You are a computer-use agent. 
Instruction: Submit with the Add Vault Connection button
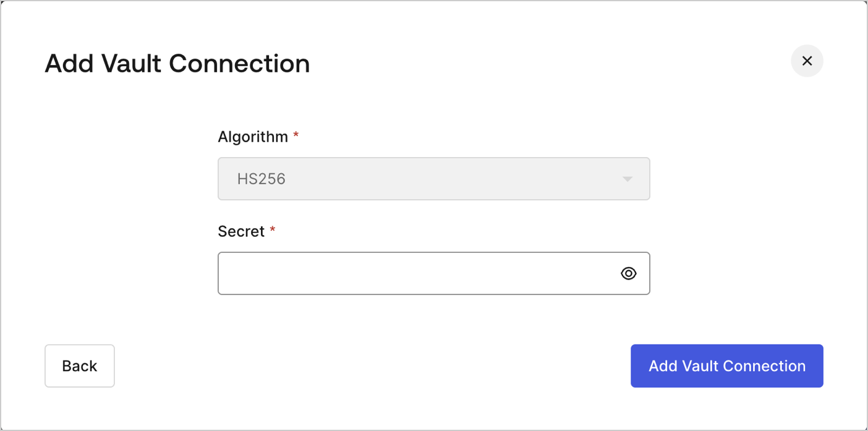pyautogui.click(x=726, y=365)
